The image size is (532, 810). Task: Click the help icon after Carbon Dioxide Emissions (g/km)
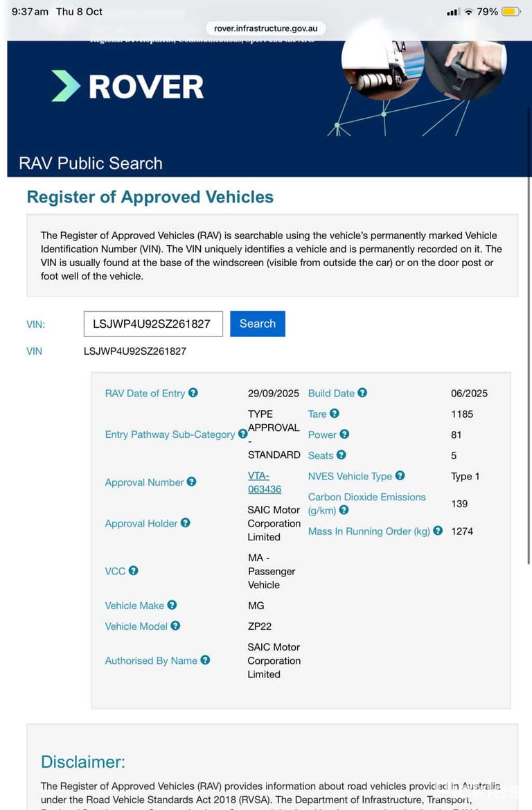(344, 510)
